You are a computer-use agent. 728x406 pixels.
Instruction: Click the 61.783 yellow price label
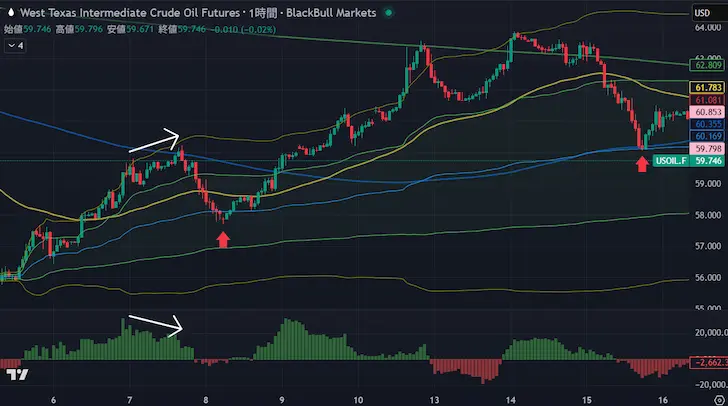pyautogui.click(x=707, y=88)
